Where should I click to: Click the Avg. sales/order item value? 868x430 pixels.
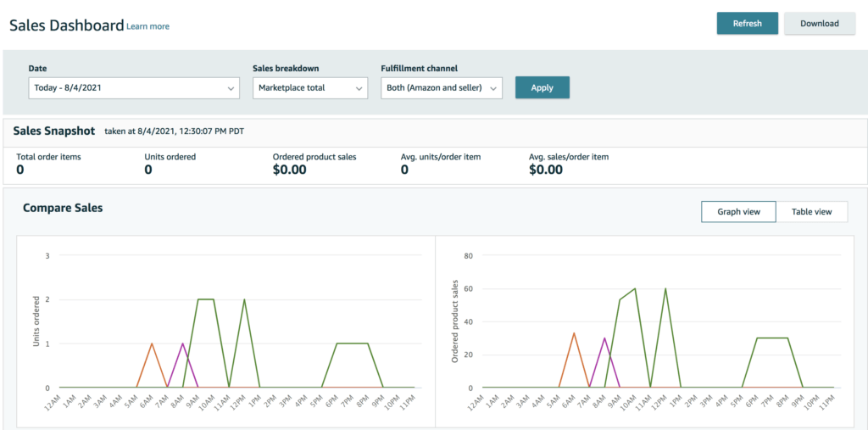point(545,170)
